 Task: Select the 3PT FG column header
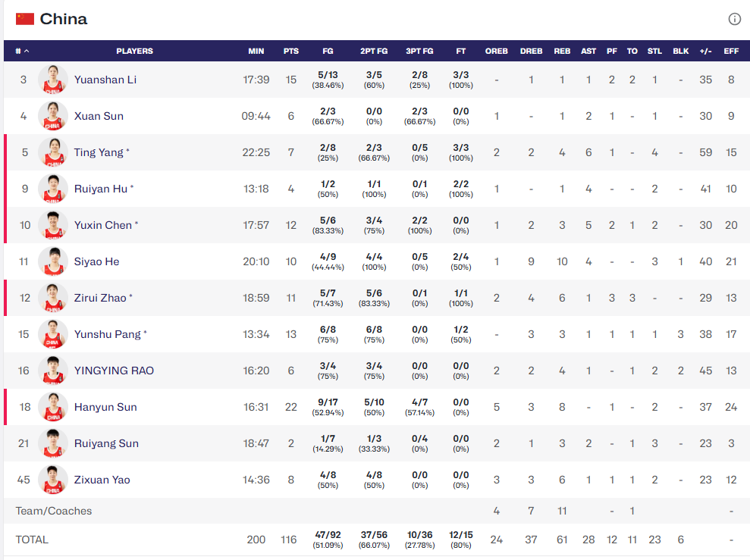pyautogui.click(x=419, y=51)
